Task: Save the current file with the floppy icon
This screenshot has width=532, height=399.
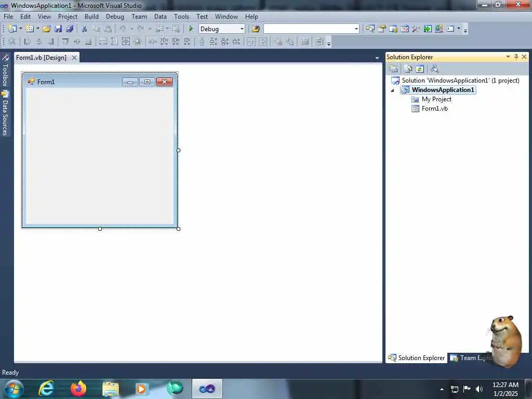Action: tap(58, 29)
